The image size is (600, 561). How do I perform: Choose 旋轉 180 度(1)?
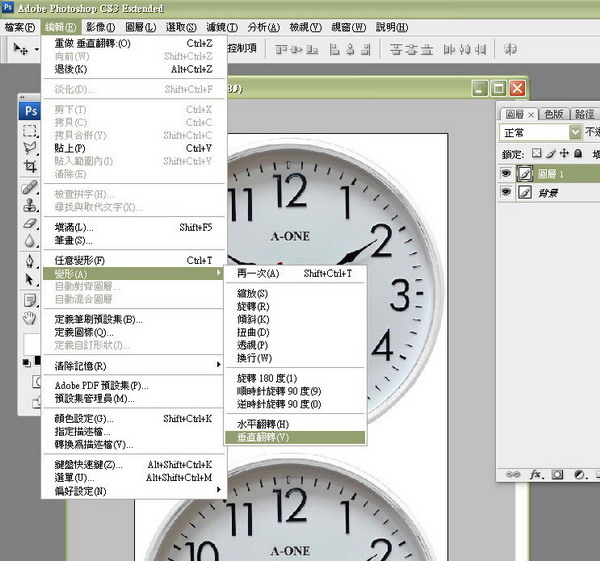pyautogui.click(x=295, y=378)
